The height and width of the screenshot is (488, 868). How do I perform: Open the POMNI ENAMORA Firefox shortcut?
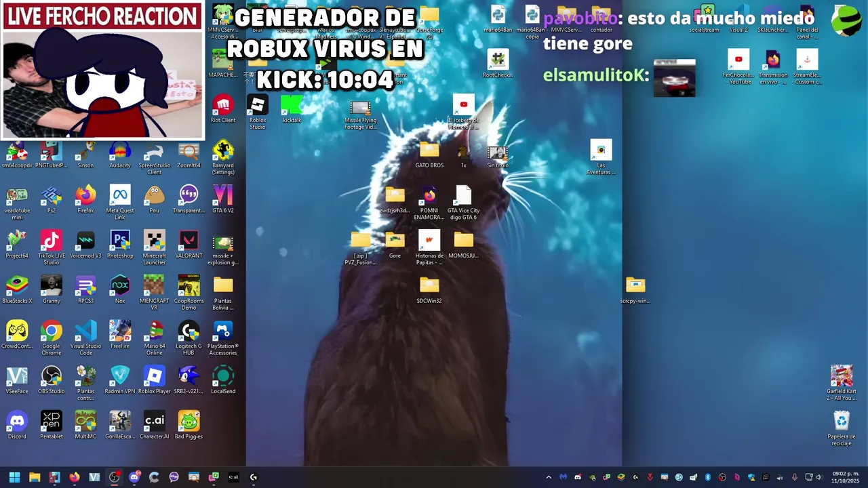[429, 203]
